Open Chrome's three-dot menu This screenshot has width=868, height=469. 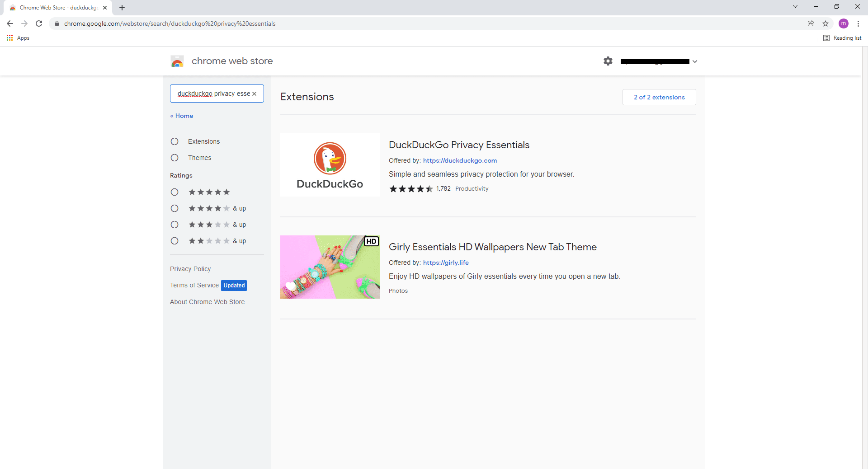[858, 23]
